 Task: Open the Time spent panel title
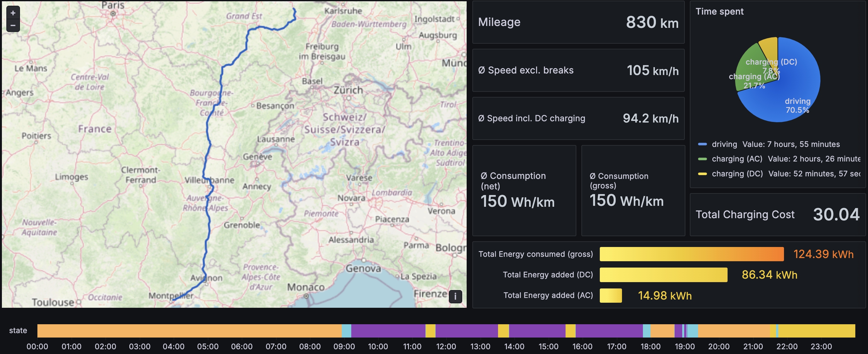[x=719, y=11]
